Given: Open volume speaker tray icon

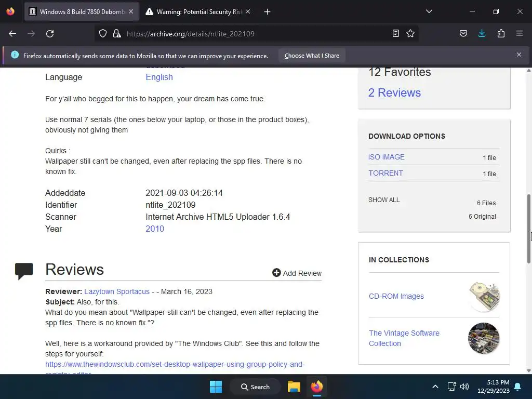Looking at the screenshot, I should (464, 387).
